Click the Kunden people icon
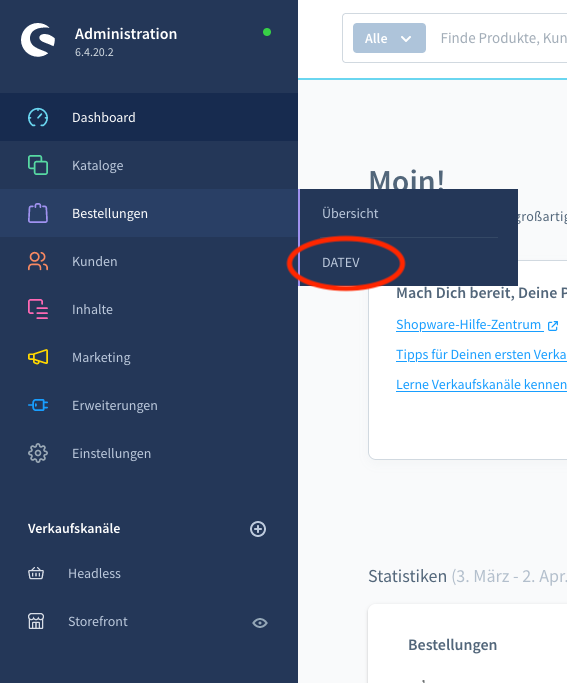Image resolution: width=567 pixels, height=683 pixels. (x=38, y=261)
